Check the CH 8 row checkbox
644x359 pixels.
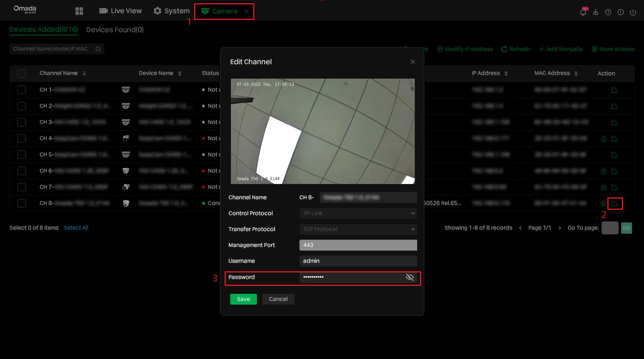click(x=21, y=203)
